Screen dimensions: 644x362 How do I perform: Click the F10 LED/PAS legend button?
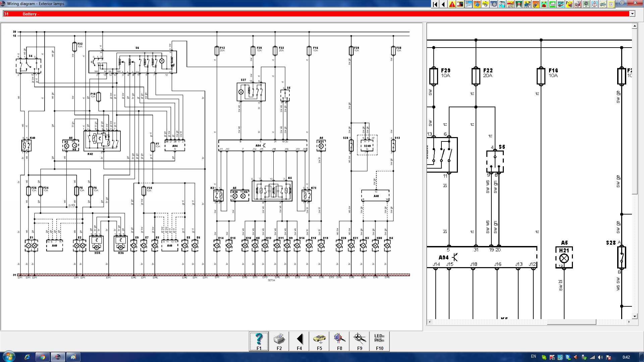pyautogui.click(x=379, y=342)
